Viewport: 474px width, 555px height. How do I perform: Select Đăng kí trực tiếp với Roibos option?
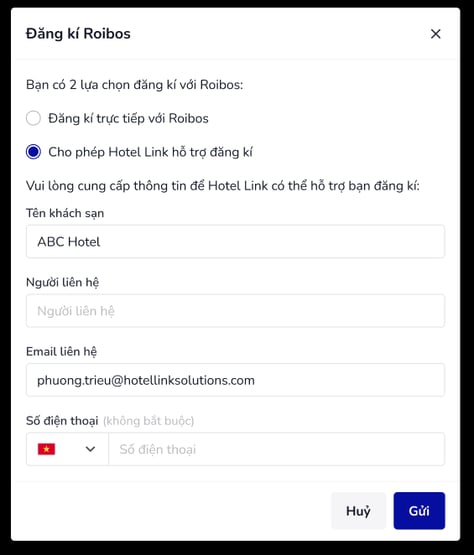[33, 118]
